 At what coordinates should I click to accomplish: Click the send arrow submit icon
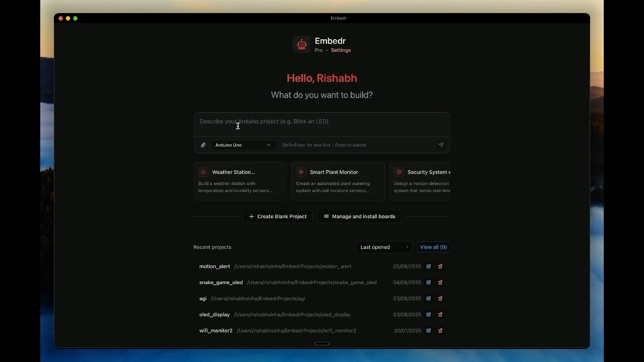coord(441,145)
